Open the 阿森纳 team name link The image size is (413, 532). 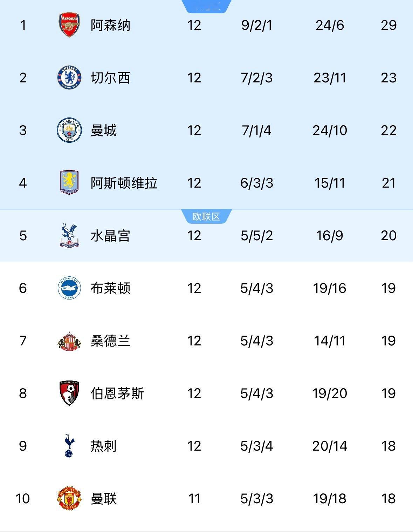(110, 25)
